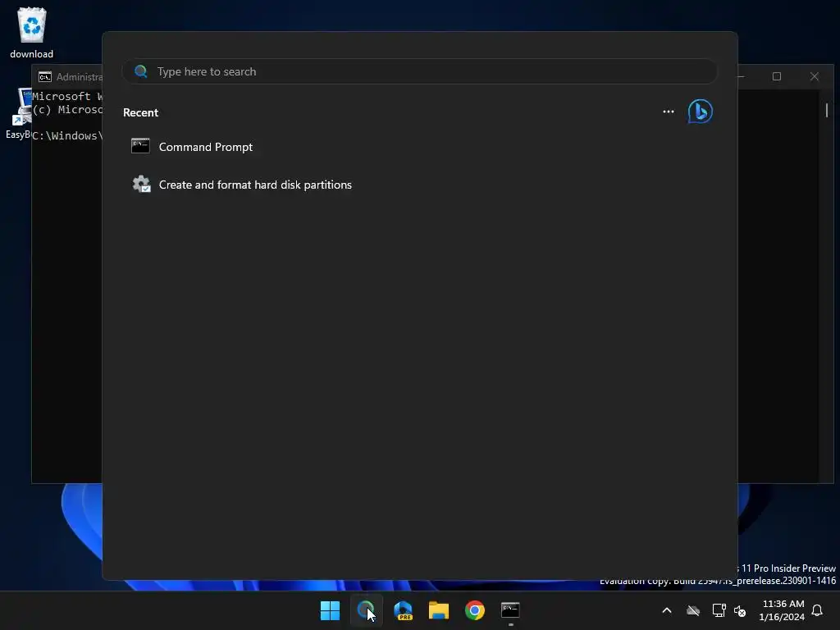Click the taskbar Search icon
The image size is (840, 630).
(x=366, y=610)
